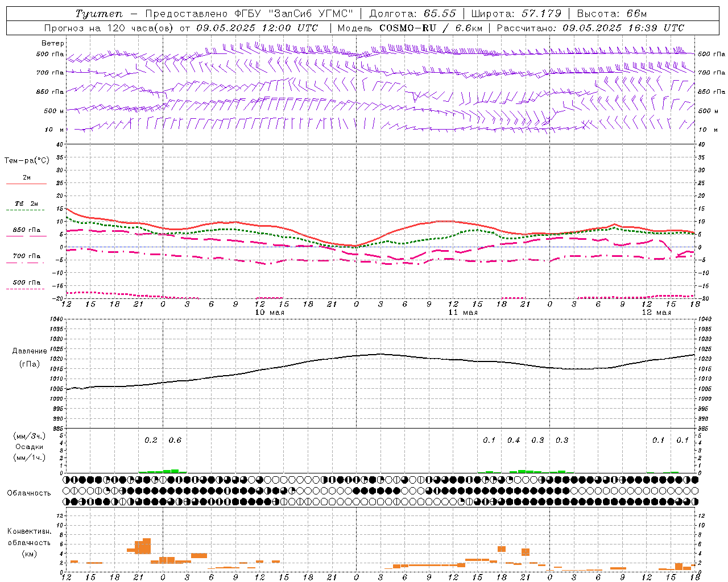Click the "12 мая" date label

pos(656,313)
